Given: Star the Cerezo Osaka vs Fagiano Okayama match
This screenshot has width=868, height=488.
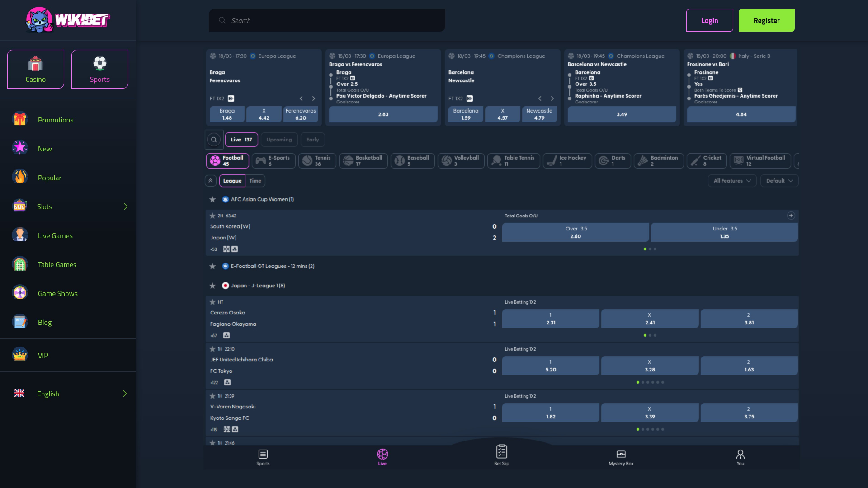Looking at the screenshot, I should pos(212,302).
